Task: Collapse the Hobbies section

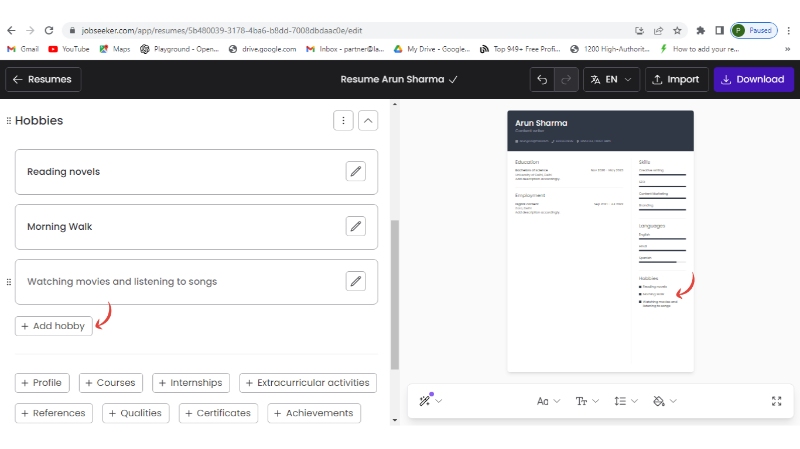Action: tap(368, 120)
